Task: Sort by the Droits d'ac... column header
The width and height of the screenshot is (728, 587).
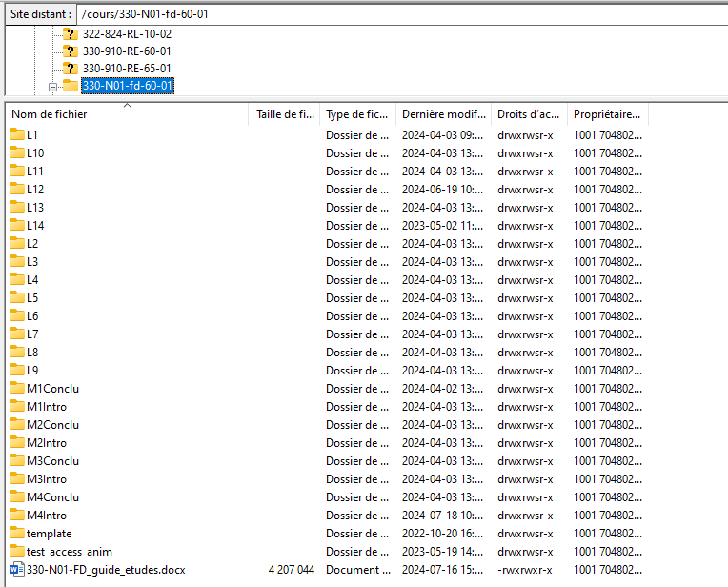Action: [528, 114]
